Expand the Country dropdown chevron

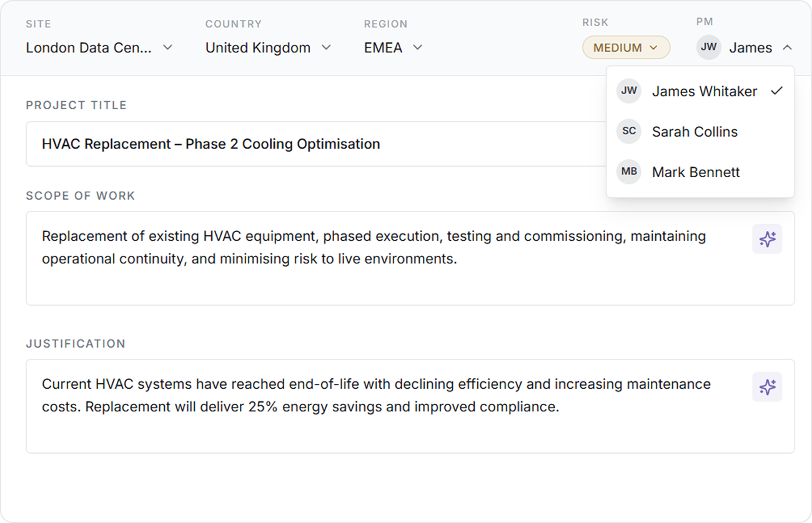click(326, 47)
